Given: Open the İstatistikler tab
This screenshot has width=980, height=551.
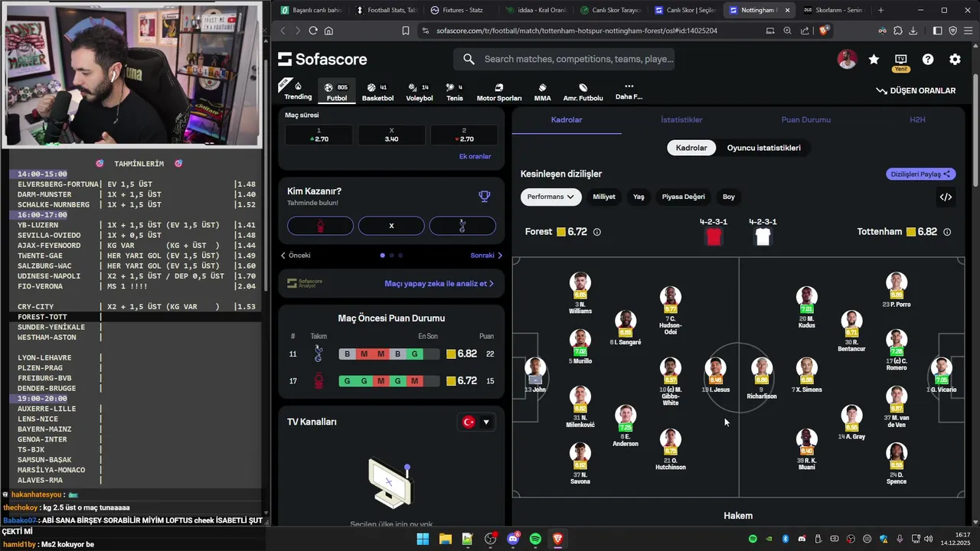Looking at the screenshot, I should (681, 120).
